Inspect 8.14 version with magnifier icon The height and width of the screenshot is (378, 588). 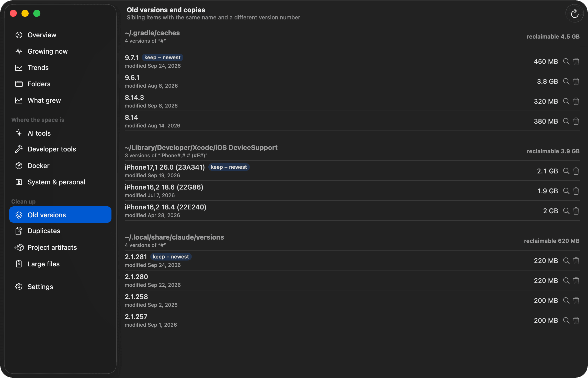coord(566,121)
